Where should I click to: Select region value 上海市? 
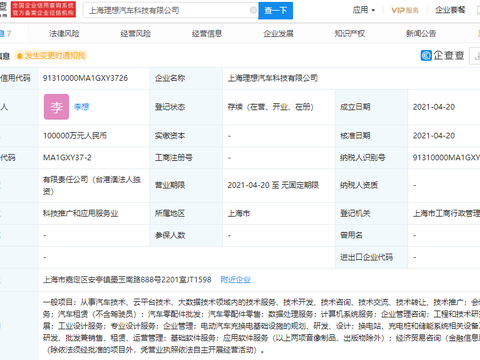pyautogui.click(x=239, y=213)
